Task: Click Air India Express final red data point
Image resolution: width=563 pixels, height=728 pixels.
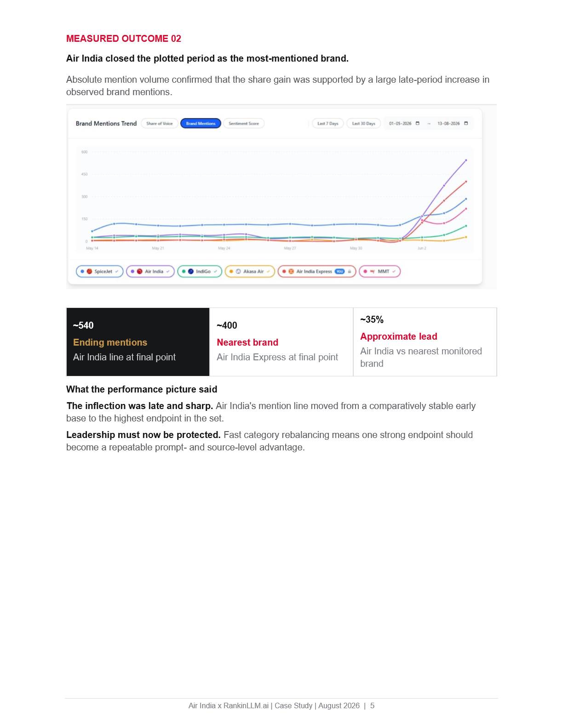Action: [x=466, y=182]
